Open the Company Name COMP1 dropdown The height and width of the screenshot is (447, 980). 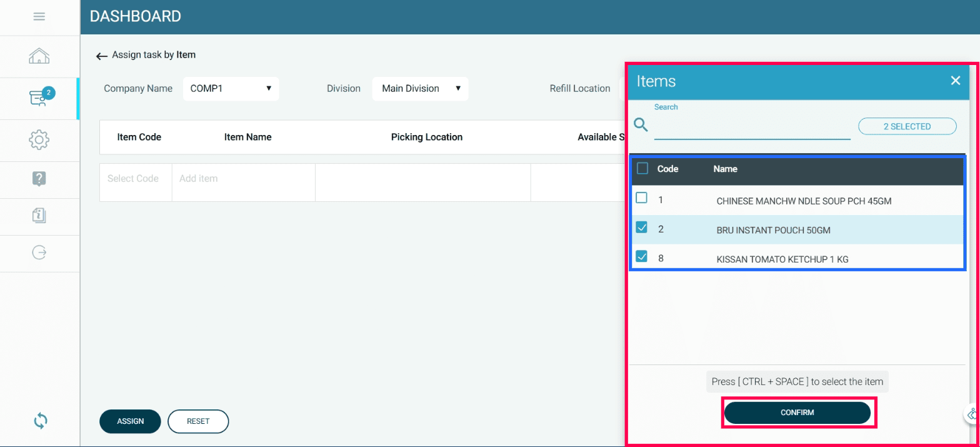231,89
